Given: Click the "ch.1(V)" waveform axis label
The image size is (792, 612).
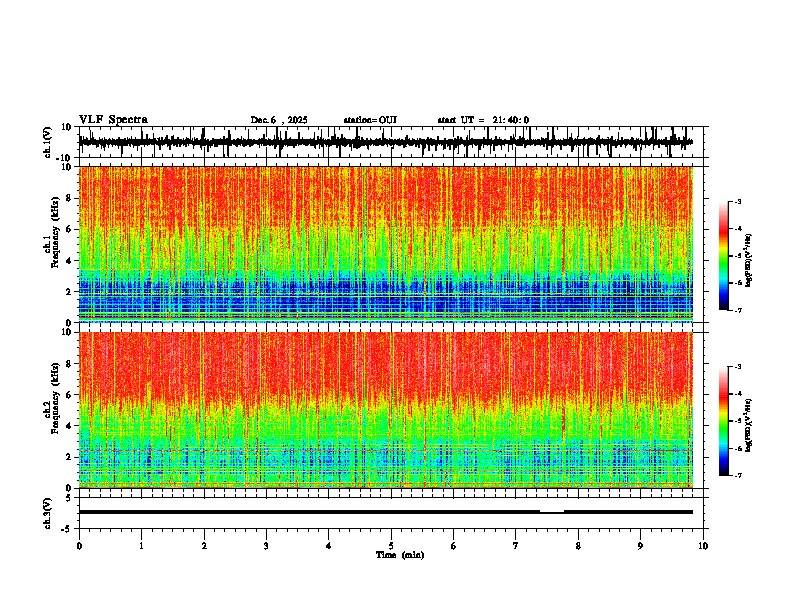Looking at the screenshot, I should [48, 142].
